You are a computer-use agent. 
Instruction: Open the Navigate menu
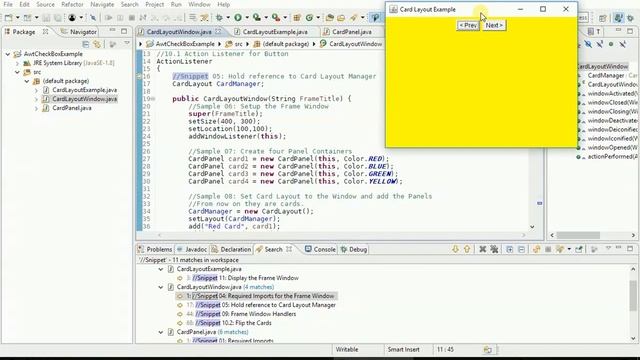(102, 4)
